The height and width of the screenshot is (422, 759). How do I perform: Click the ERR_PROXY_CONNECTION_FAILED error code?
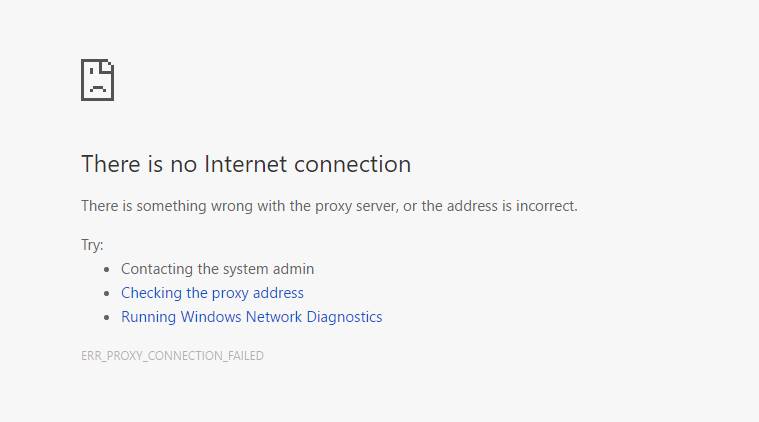(172, 356)
